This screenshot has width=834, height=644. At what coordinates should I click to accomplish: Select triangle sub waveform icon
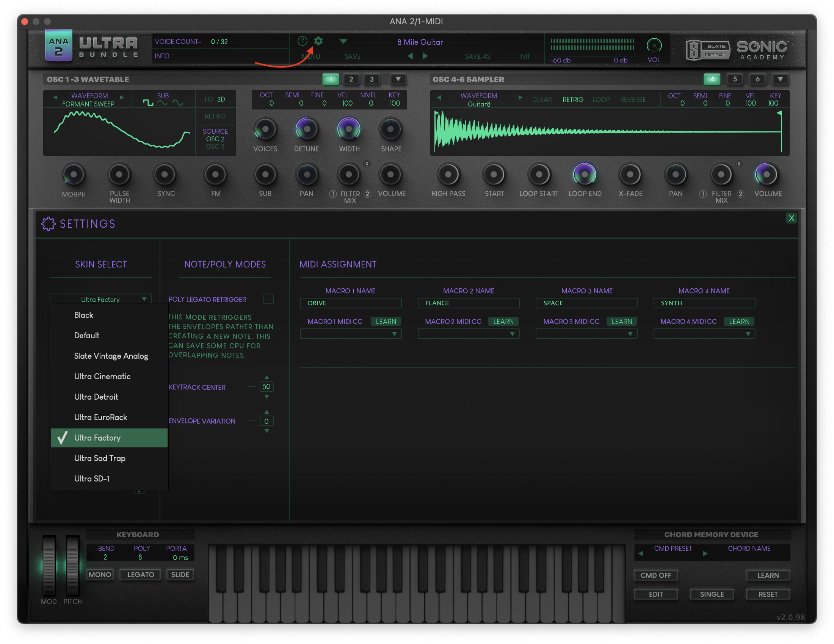click(x=163, y=103)
